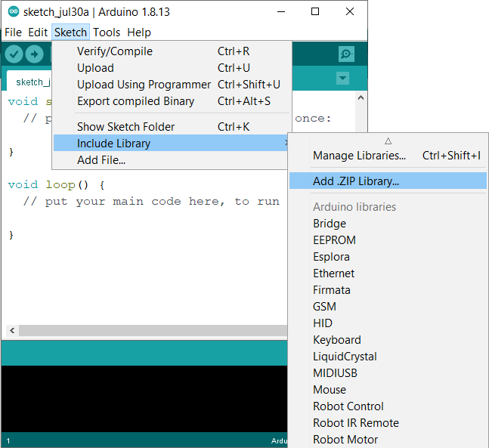Include the Ethernet library

(x=388, y=273)
